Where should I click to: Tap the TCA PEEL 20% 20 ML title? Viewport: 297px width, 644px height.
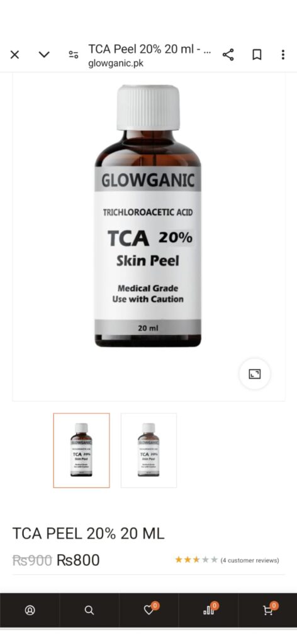pyautogui.click(x=88, y=533)
